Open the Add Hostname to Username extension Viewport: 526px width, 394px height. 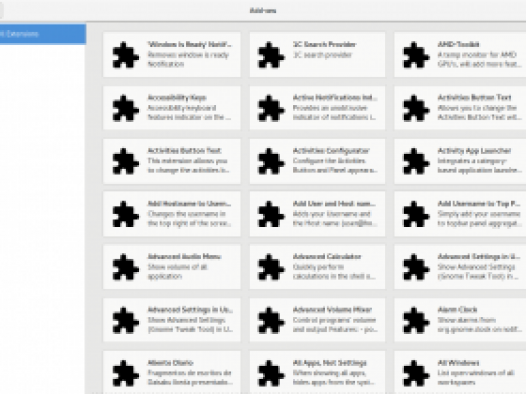(172, 214)
